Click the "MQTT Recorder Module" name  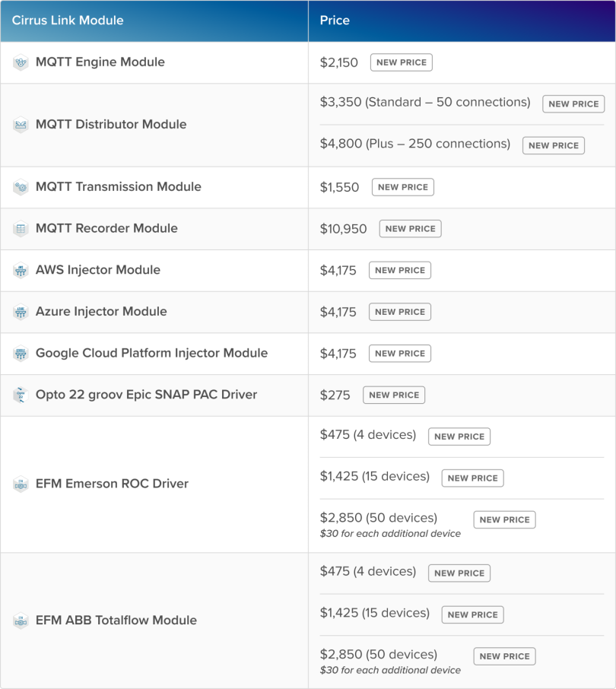click(106, 228)
